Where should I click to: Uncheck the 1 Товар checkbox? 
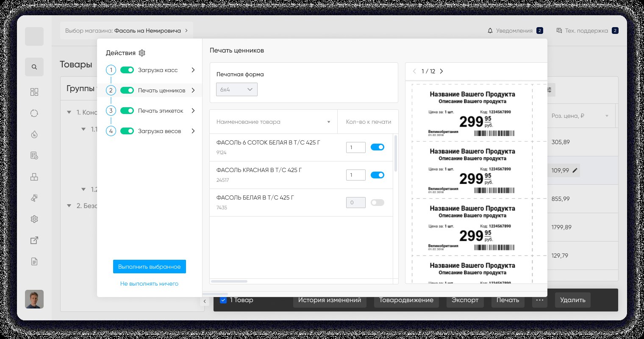pos(223,300)
